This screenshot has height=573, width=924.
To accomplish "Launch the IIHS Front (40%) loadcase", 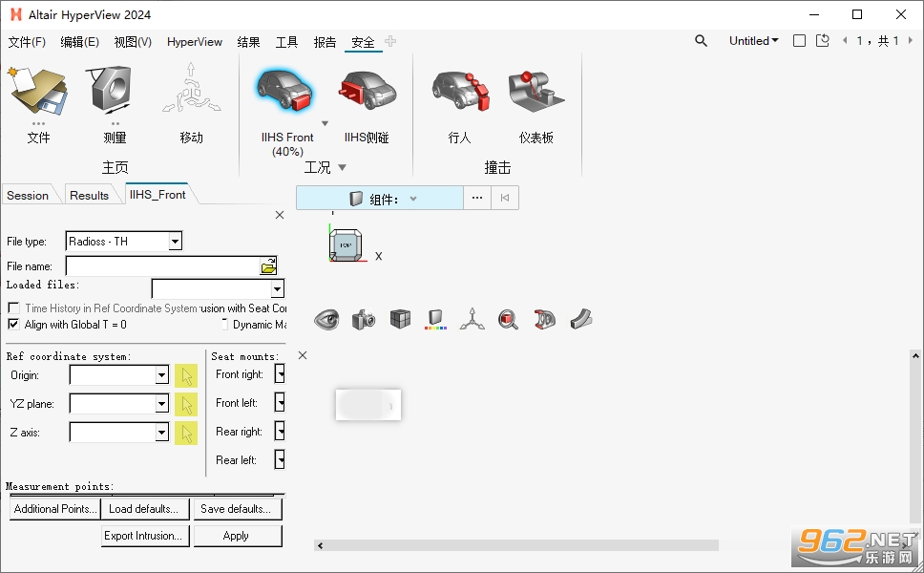I will pos(286,91).
